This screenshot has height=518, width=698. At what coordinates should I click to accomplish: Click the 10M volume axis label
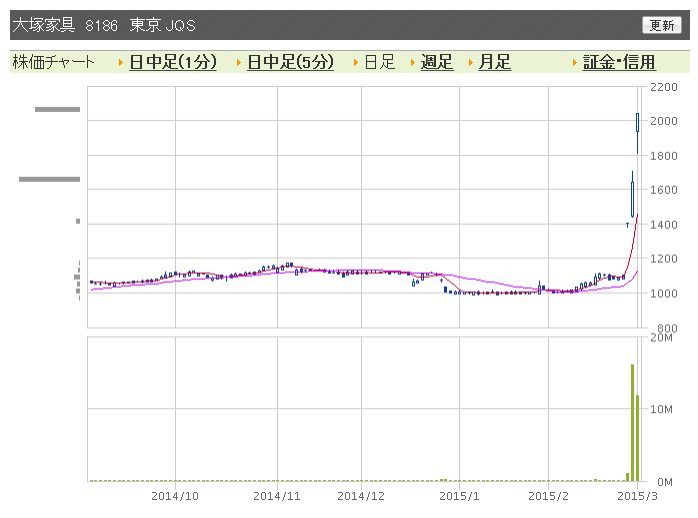point(661,409)
